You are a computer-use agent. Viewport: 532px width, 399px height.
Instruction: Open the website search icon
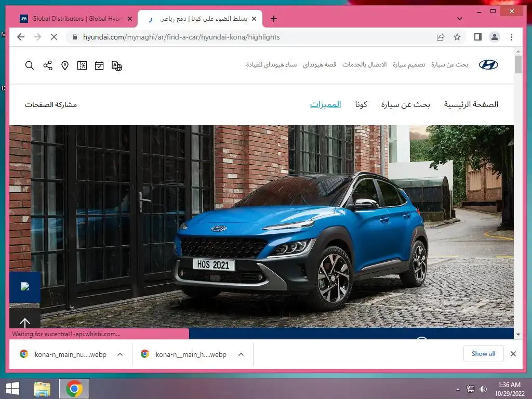click(30, 65)
